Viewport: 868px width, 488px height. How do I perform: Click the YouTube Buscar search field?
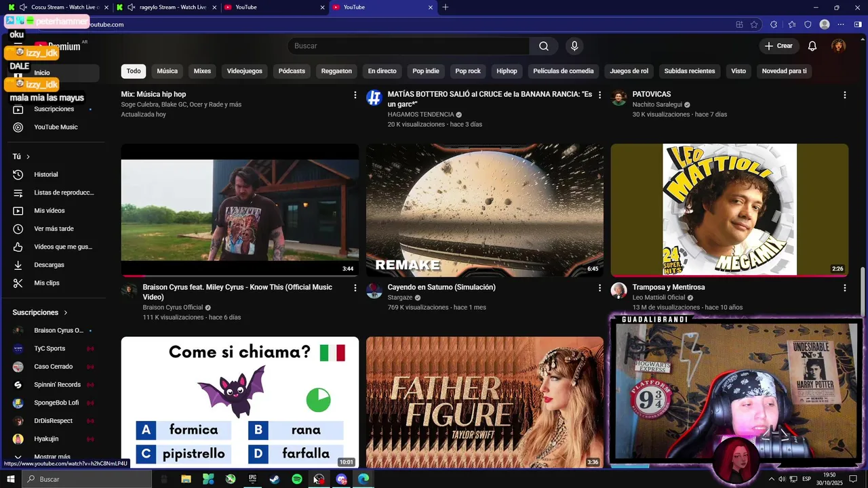coord(408,46)
